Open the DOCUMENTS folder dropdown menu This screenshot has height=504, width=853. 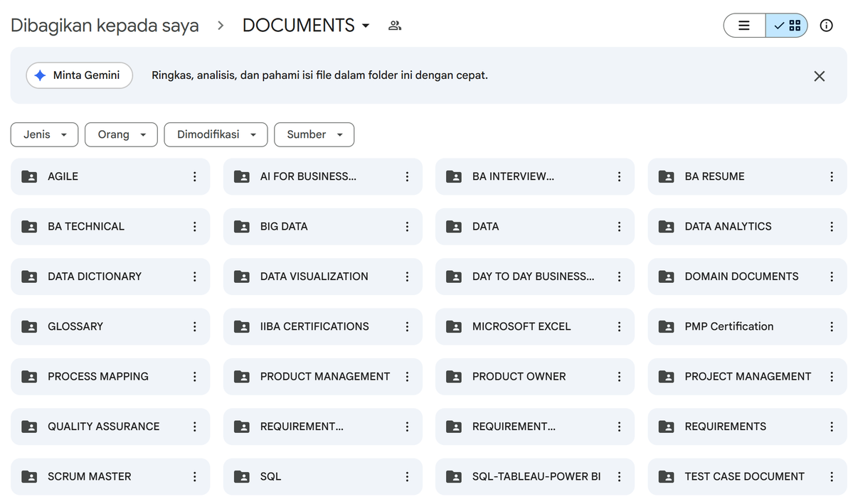[x=307, y=26]
